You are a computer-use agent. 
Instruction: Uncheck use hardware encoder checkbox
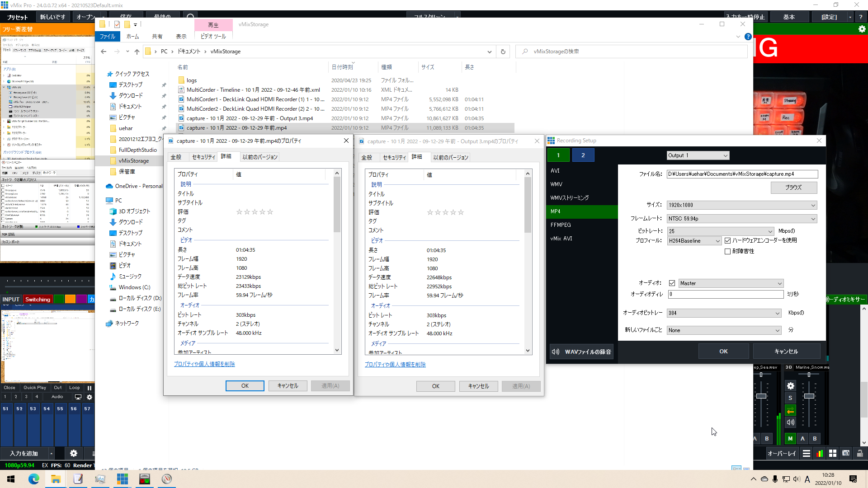click(727, 241)
